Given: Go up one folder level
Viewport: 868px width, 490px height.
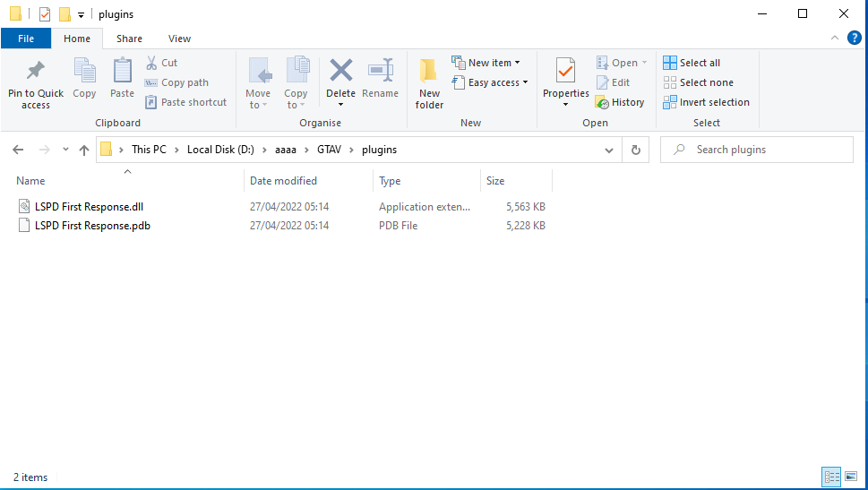Looking at the screenshot, I should 84,150.
